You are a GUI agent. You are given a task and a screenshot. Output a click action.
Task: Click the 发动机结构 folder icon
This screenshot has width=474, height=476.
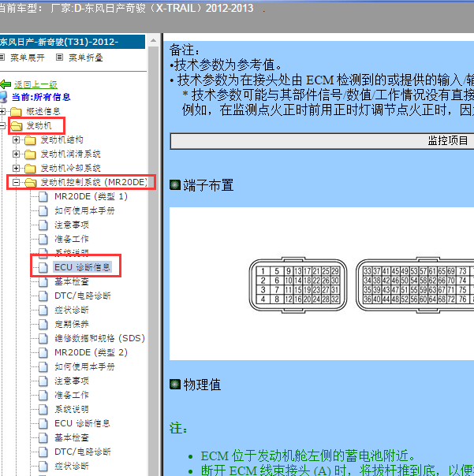[x=30, y=140]
